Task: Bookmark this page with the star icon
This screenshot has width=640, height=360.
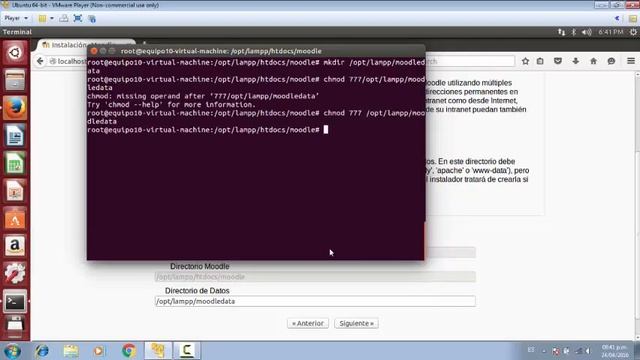Action: (525, 61)
